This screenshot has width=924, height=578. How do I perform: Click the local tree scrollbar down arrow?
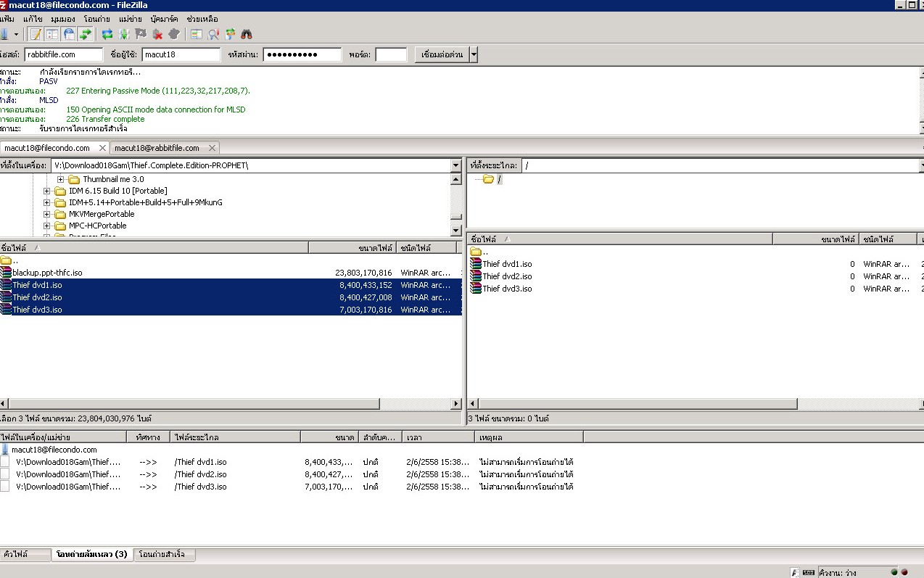click(x=455, y=231)
